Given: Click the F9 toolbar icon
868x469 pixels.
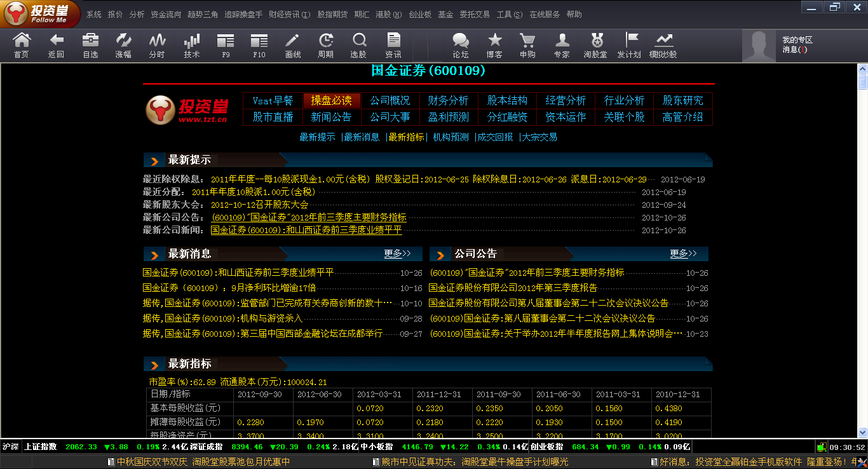Looking at the screenshot, I should pos(226,45).
